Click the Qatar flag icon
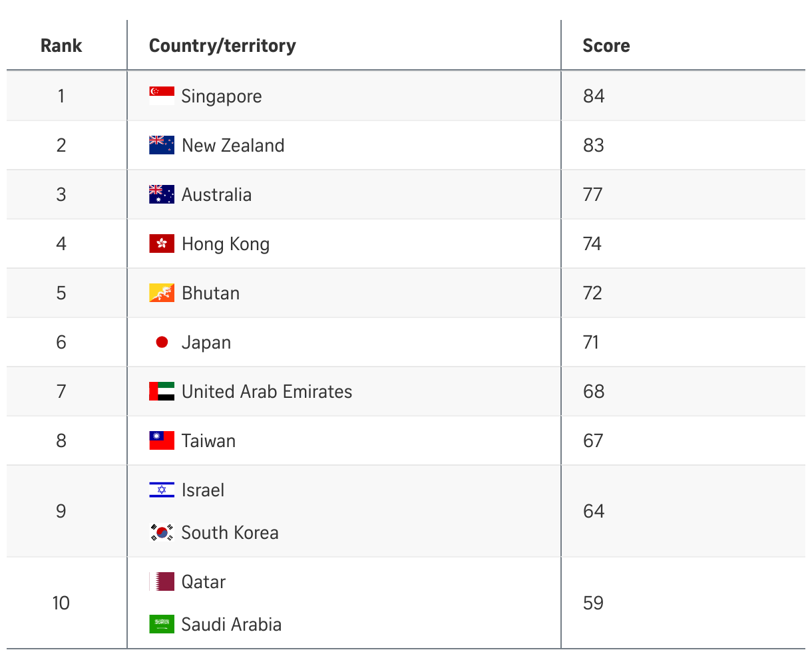The height and width of the screenshot is (656, 812). click(162, 581)
